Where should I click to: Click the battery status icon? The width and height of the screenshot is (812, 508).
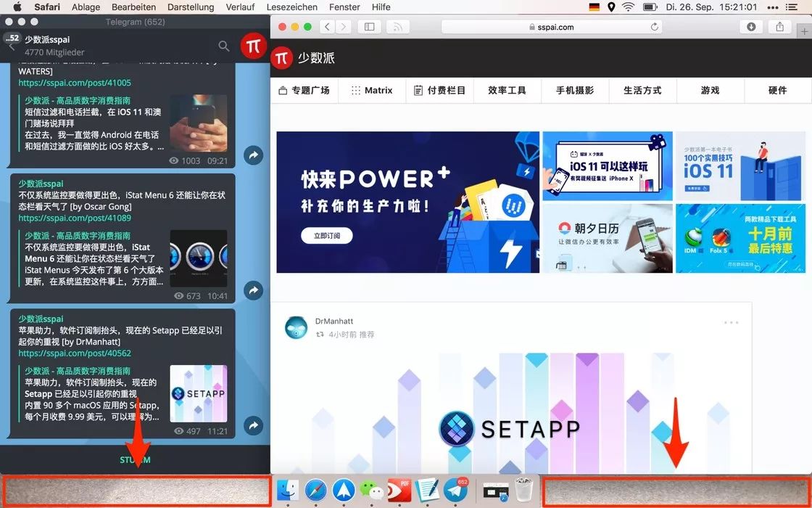(650, 7)
